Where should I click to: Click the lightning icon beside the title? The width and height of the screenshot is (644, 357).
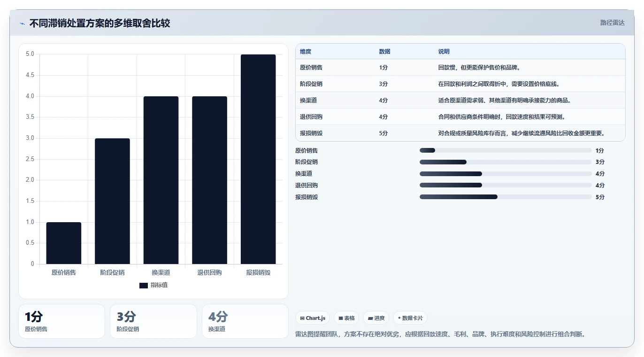22,23
